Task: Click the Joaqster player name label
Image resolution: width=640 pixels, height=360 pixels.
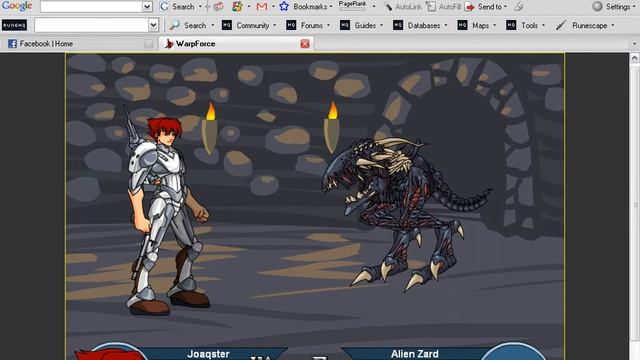Action: pos(208,354)
